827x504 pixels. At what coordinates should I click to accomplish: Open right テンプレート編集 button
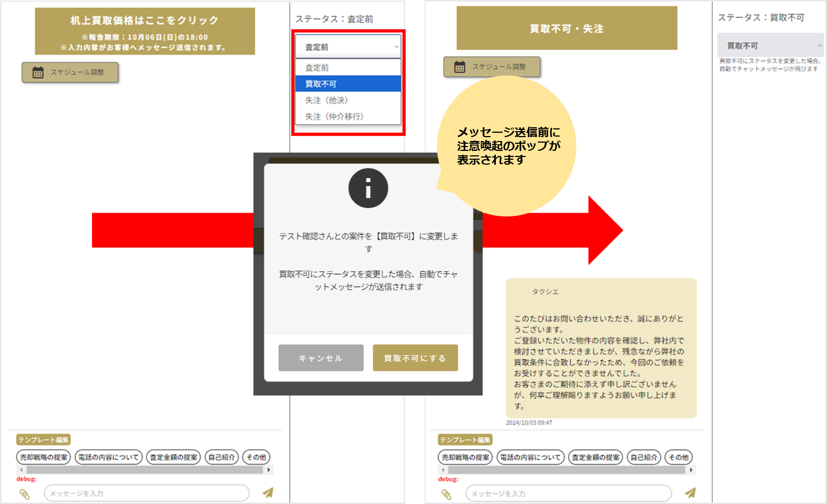click(465, 440)
